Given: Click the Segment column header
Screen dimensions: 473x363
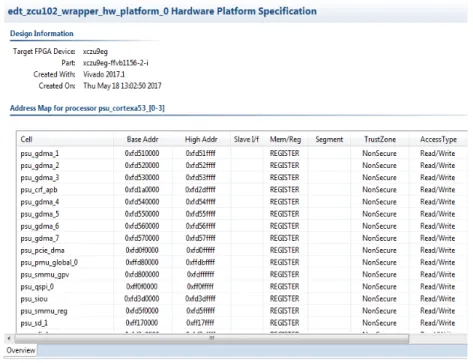Looking at the screenshot, I should pos(329,139).
